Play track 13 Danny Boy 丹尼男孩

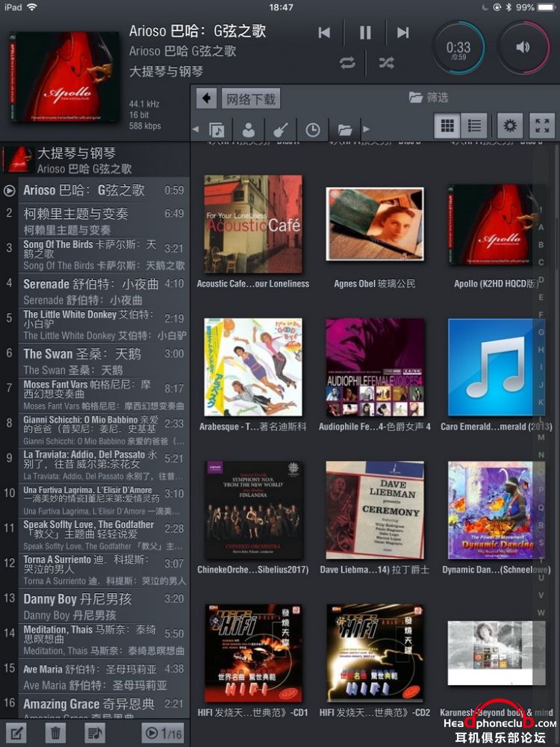tap(94, 606)
